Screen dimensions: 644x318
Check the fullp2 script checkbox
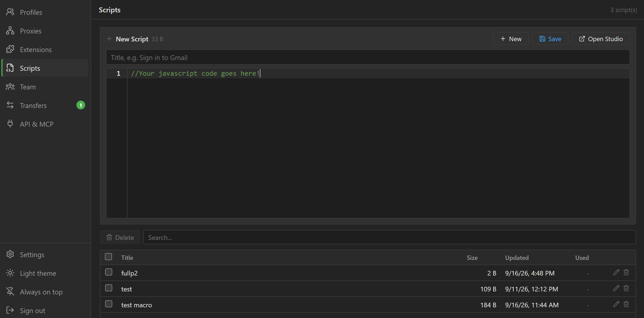(x=109, y=272)
